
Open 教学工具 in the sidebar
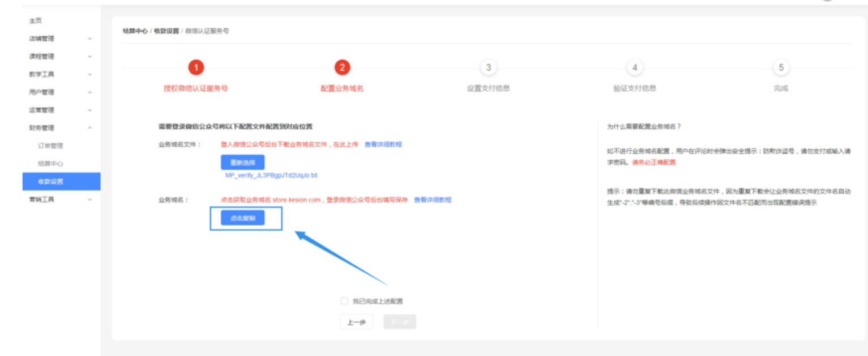point(42,74)
